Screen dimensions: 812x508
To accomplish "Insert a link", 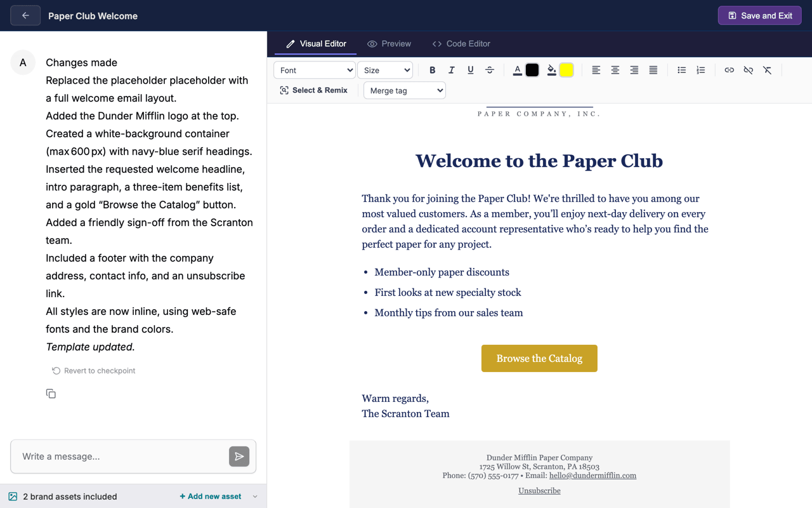I will tap(729, 70).
